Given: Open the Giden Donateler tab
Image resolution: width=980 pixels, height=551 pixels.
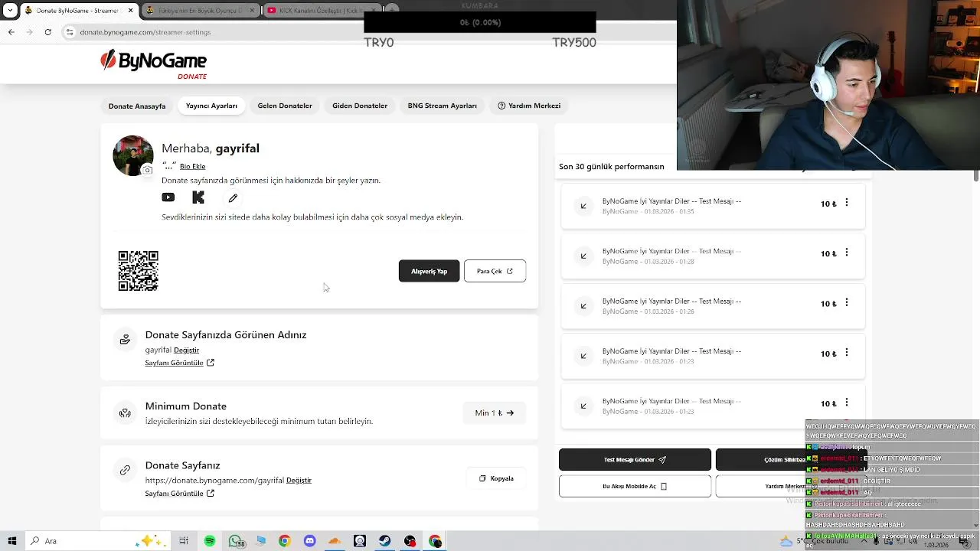Looking at the screenshot, I should click(360, 106).
